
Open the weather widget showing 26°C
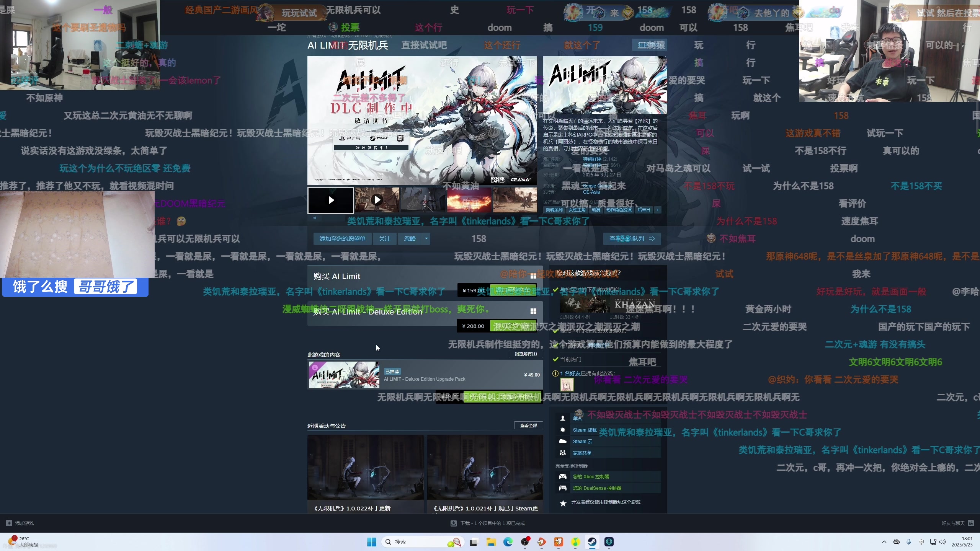pos(24,542)
